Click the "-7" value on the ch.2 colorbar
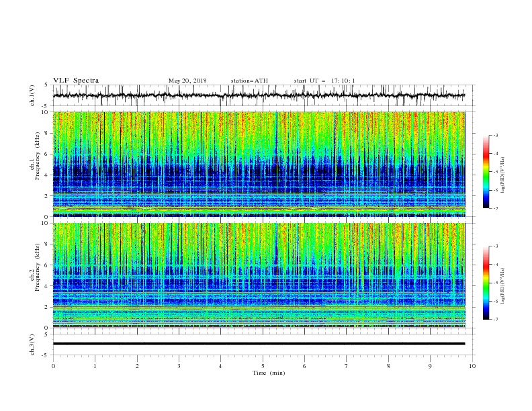This screenshot has width=532, height=411. coord(496,319)
